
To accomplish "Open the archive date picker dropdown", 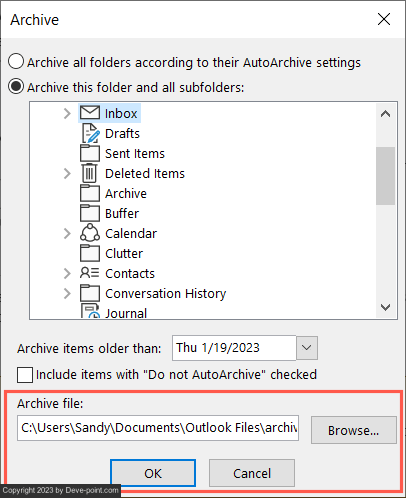I will [x=307, y=348].
